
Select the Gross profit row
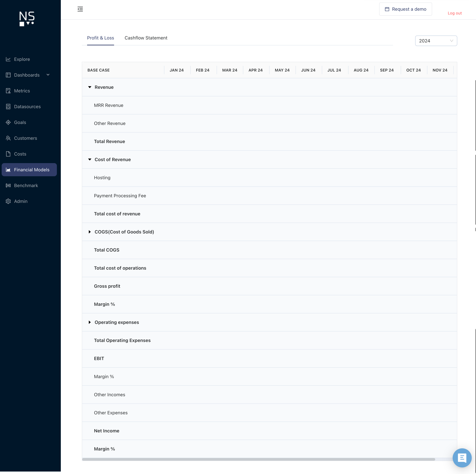[x=269, y=286]
